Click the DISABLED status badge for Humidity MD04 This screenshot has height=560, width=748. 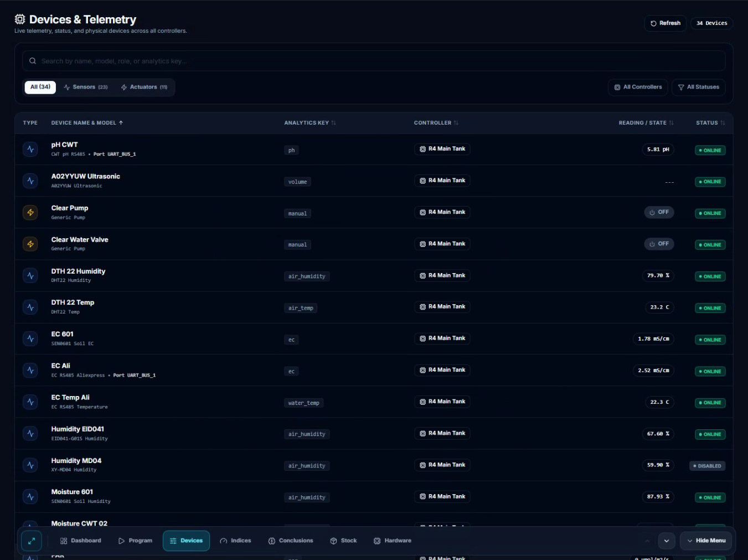708,466
